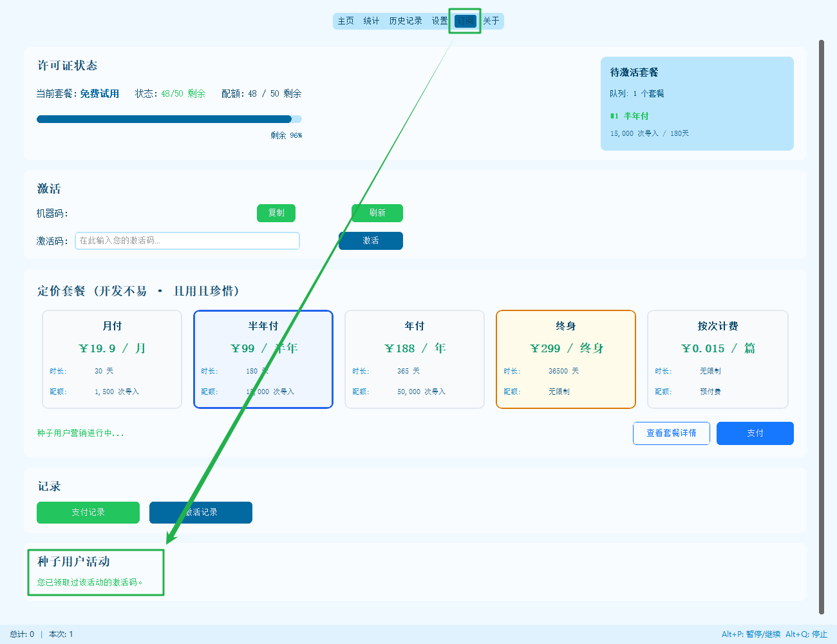This screenshot has height=644, width=837.
Task: Select the 月付 pricing plan card
Action: [x=112, y=359]
